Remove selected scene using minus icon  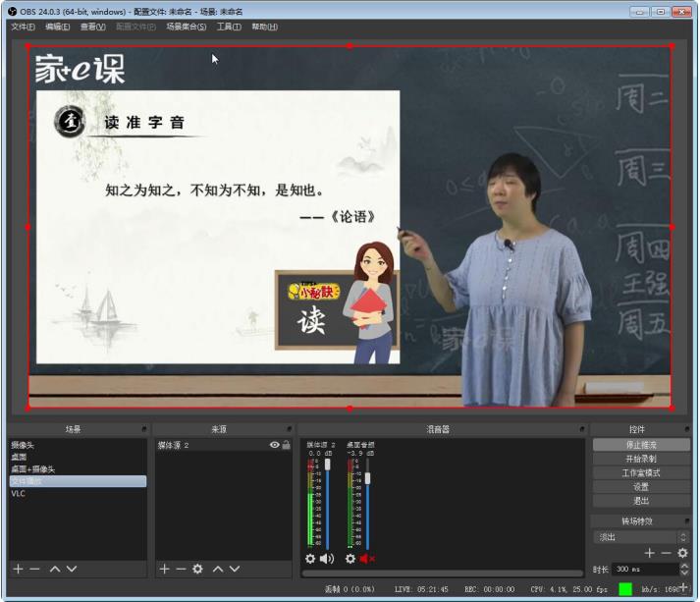point(34,570)
